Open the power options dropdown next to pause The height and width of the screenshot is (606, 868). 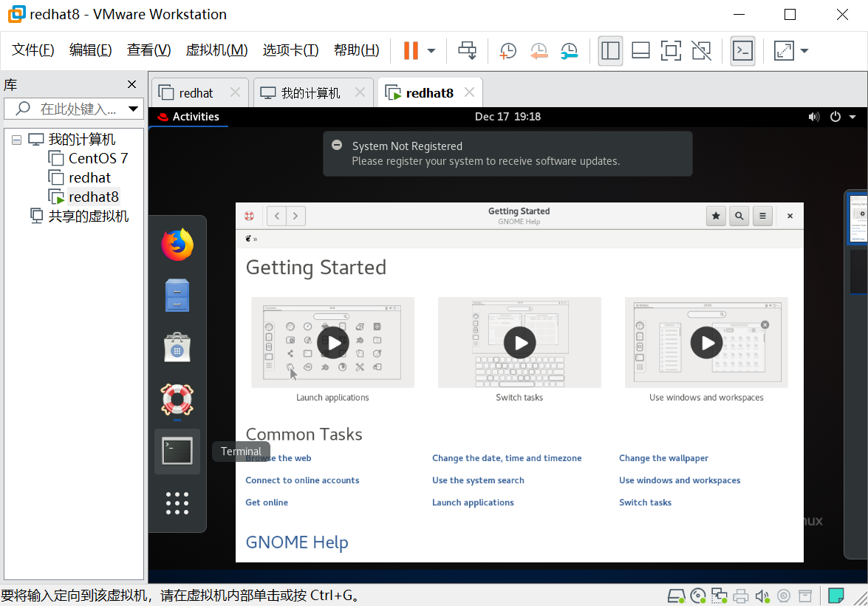point(431,51)
